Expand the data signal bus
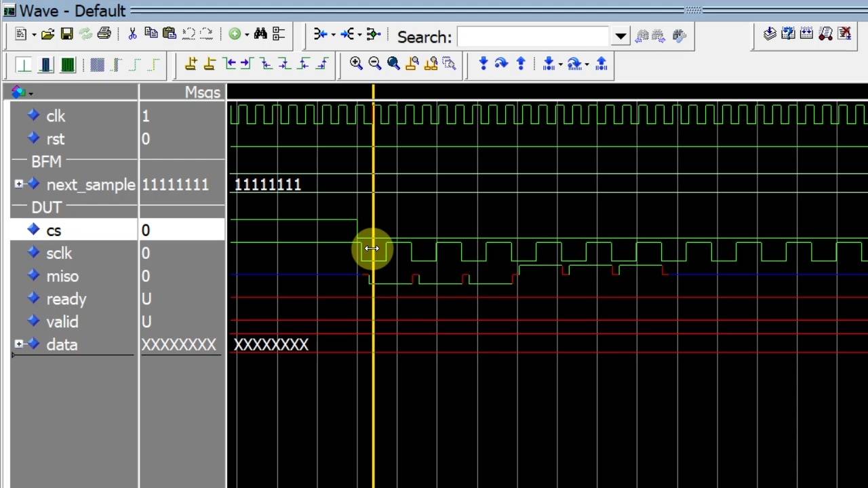 tap(19, 344)
